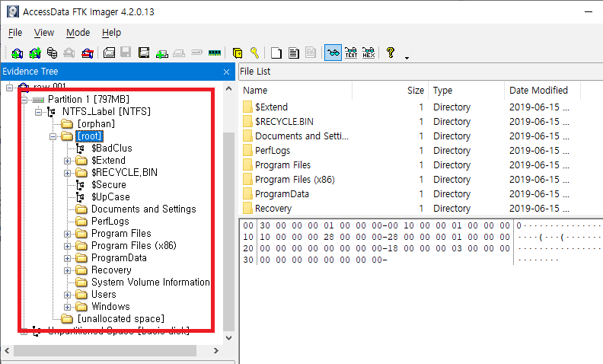Select PerfLogs in the File List
The height and width of the screenshot is (364, 603).
[271, 151]
